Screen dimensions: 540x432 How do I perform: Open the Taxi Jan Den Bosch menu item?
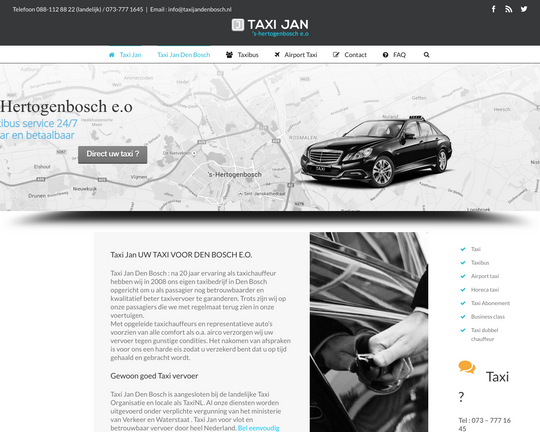(x=184, y=55)
